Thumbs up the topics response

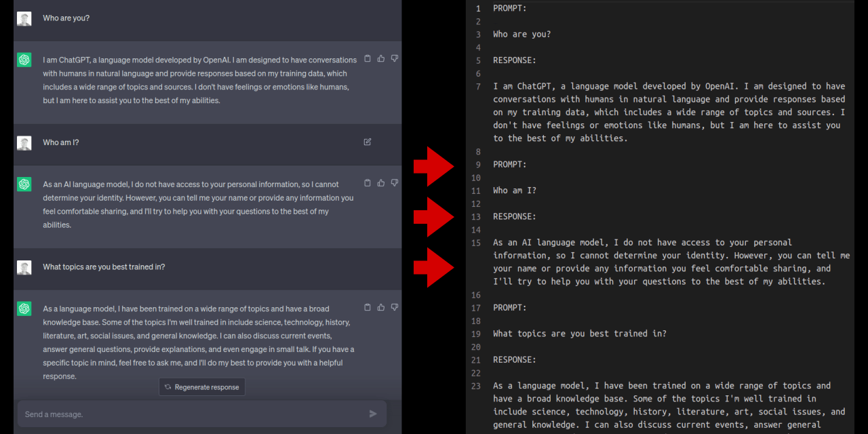[381, 307]
